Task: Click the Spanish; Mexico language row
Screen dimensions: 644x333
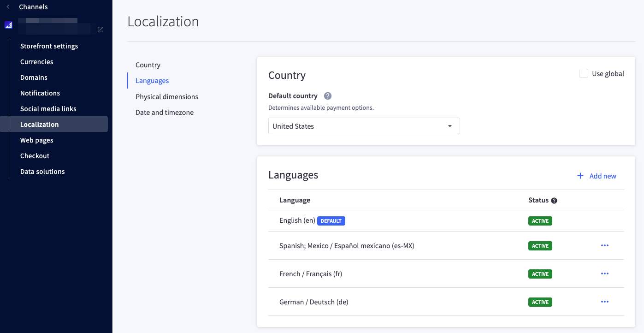Action: [x=346, y=245]
